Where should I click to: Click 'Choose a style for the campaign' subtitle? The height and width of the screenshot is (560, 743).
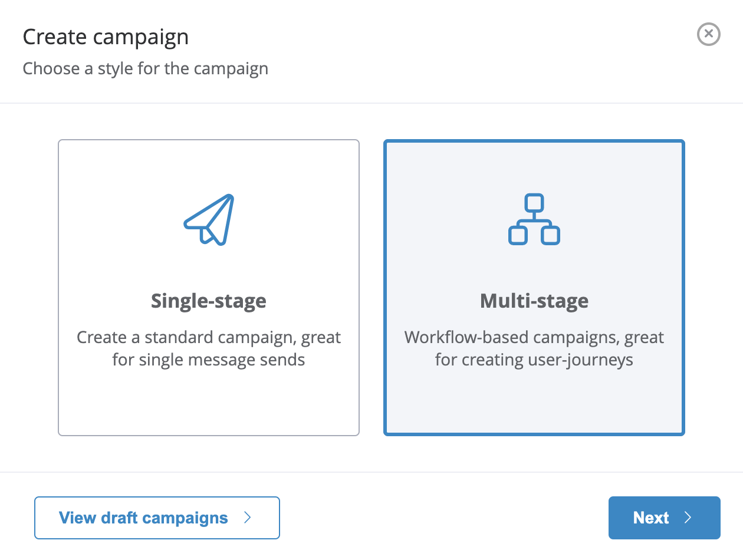pyautogui.click(x=145, y=68)
